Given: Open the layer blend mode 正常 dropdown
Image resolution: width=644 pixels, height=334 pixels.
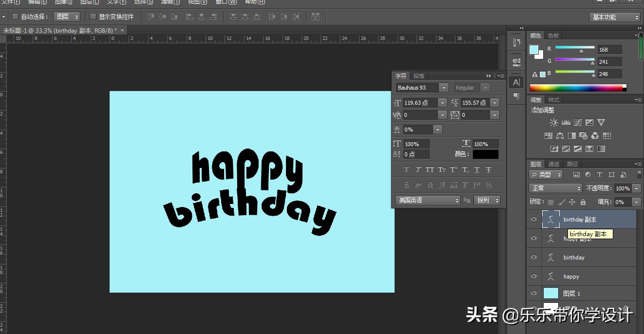Looking at the screenshot, I should [x=555, y=187].
